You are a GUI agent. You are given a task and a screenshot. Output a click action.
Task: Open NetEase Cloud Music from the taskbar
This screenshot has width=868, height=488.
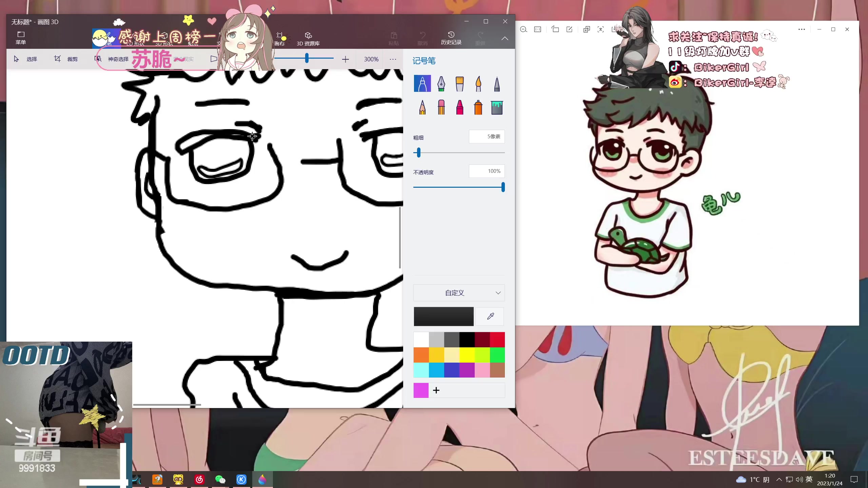(199, 480)
